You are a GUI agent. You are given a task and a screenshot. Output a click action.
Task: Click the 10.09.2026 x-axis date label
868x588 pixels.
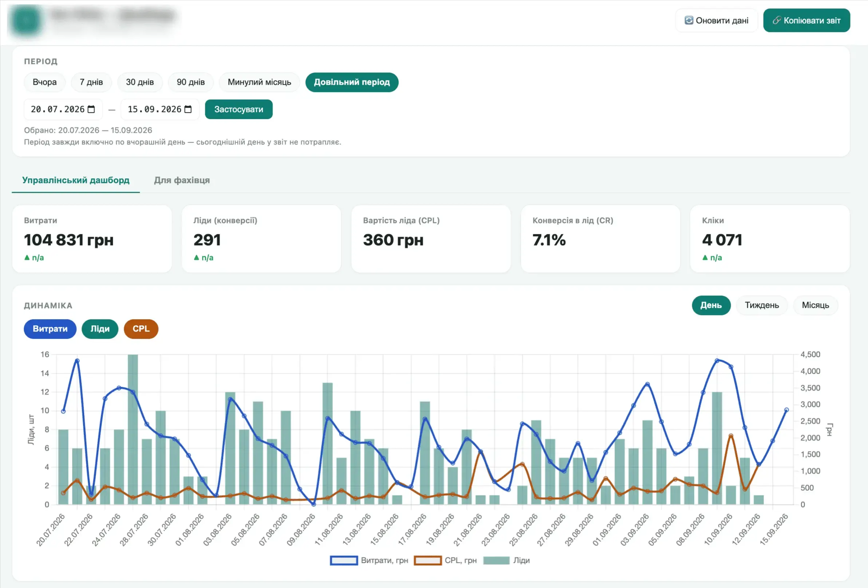(718, 529)
